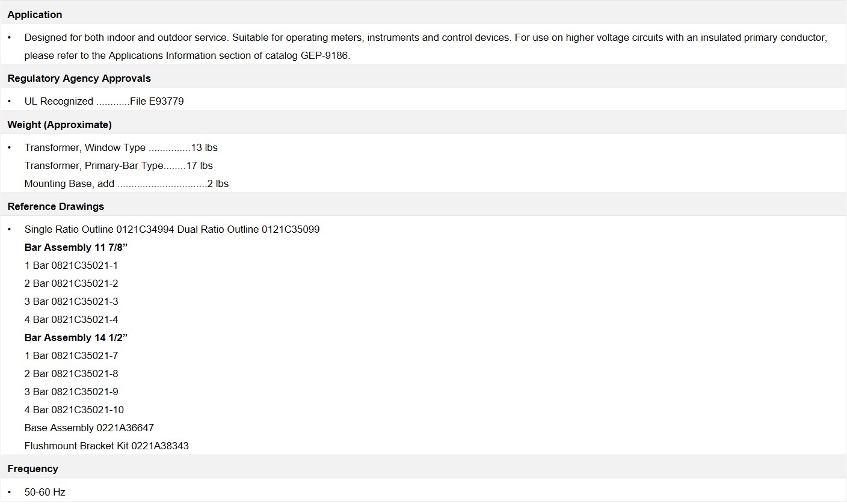The image size is (847, 504).
Task: Click Single Ratio Outline 0121C34994 text
Action: tap(99, 229)
